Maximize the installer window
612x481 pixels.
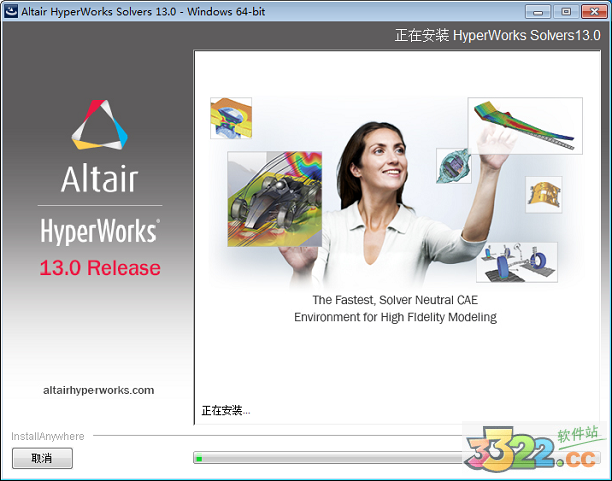[x=566, y=12]
